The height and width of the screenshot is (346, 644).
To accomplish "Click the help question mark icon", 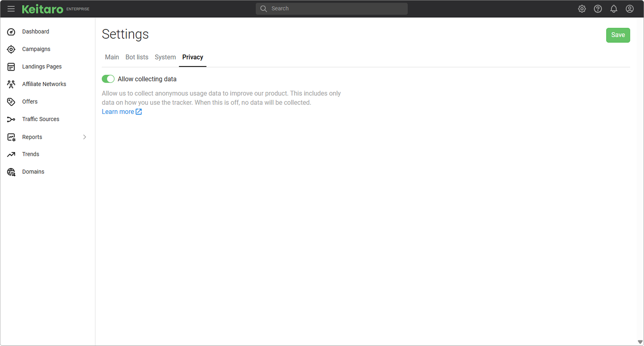I will pos(598,9).
